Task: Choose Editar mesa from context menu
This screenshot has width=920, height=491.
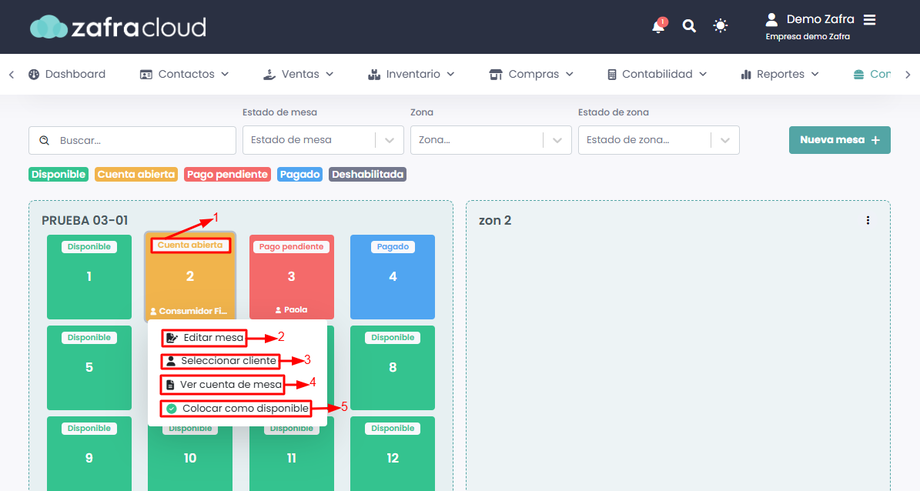Action: pos(204,337)
